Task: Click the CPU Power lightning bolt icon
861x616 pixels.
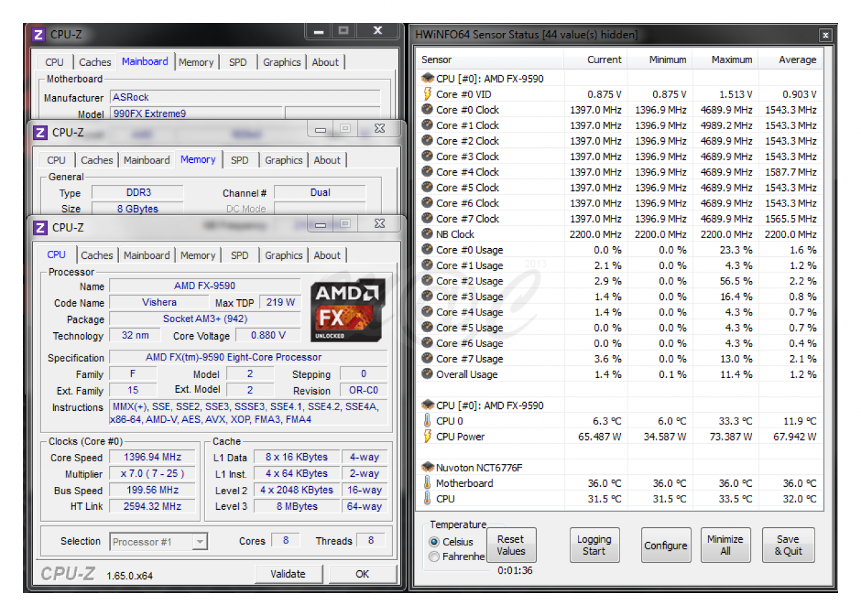Action: pyautogui.click(x=427, y=436)
